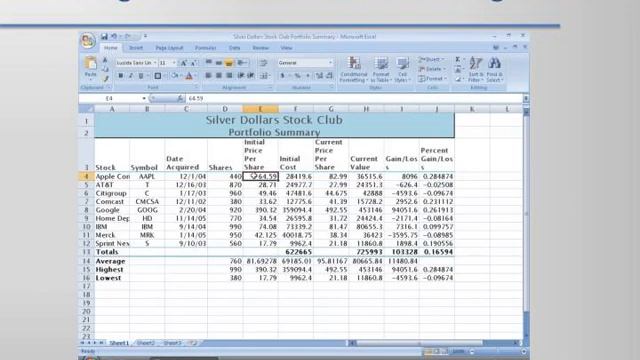Open the Delete cells dropdown
This screenshot has width=640, height=360.
pyautogui.click(x=431, y=69)
